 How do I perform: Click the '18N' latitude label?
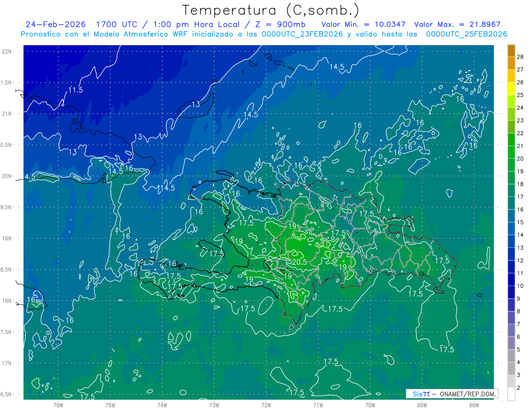click(6, 301)
